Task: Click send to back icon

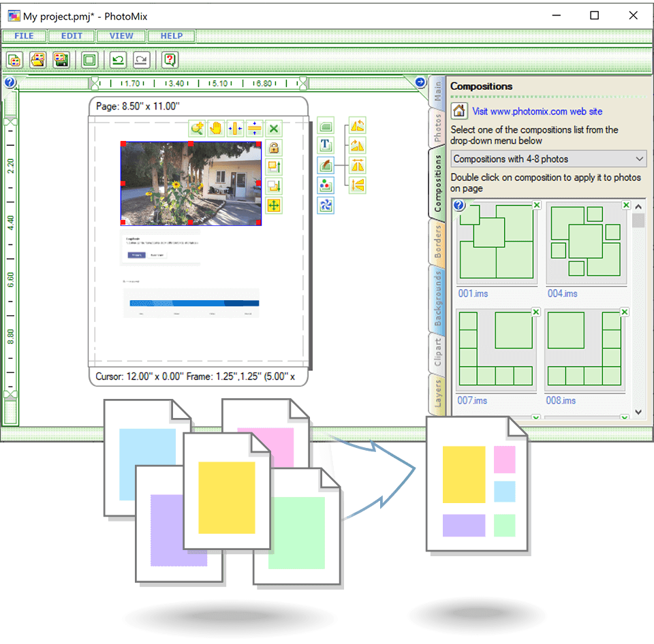Action: 274,186
